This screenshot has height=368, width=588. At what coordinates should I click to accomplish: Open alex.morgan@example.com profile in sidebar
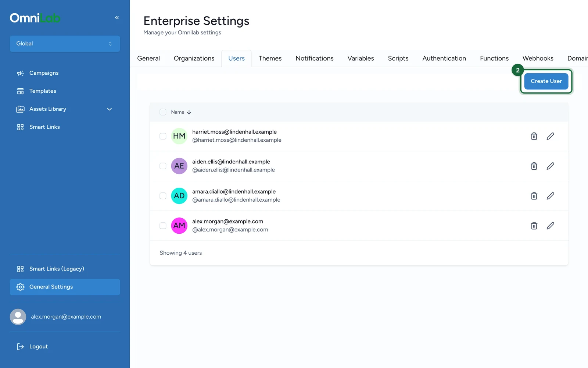click(65, 317)
